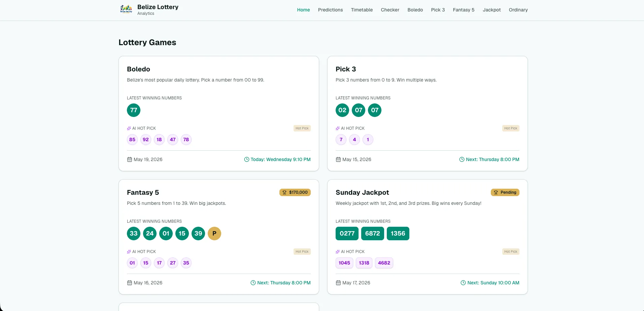Click the Pending status text

[508, 192]
